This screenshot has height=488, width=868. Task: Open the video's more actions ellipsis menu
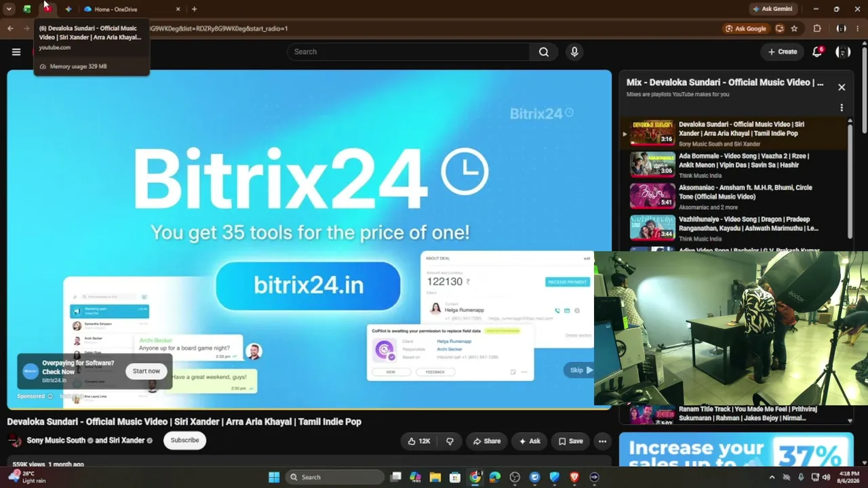pos(602,441)
